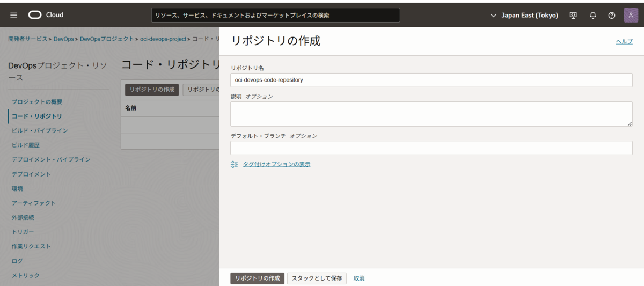Select プロジェクトの概要 in the sidebar
Image resolution: width=644 pixels, height=286 pixels.
pyautogui.click(x=37, y=102)
